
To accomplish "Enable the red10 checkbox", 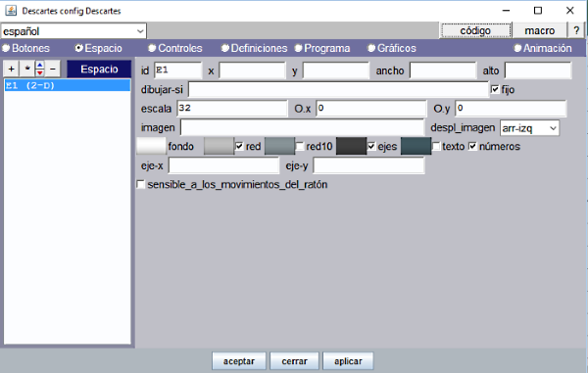I will tap(300, 147).
